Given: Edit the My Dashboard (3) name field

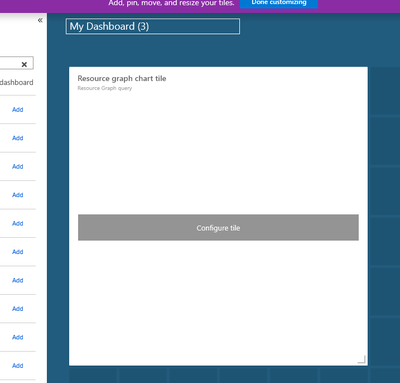Looking at the screenshot, I should coord(153,26).
